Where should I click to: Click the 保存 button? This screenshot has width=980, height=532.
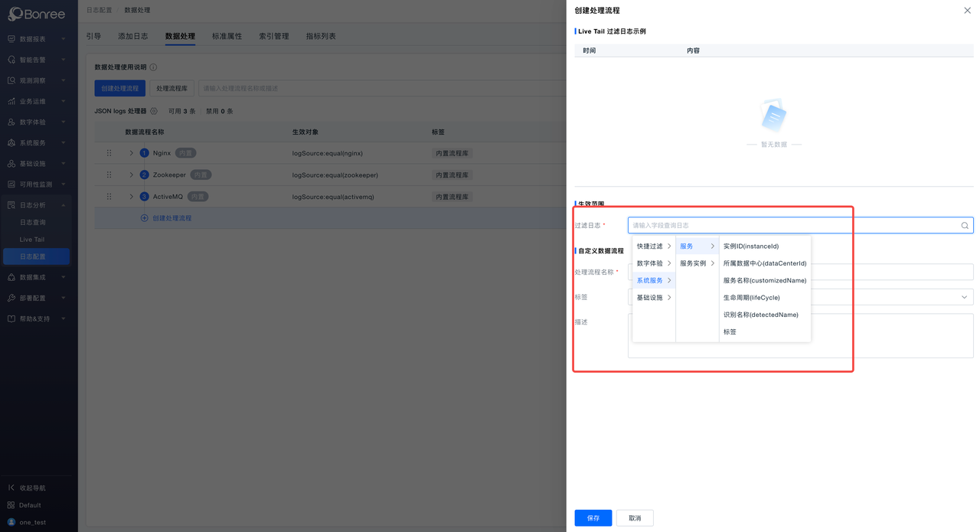click(x=593, y=518)
